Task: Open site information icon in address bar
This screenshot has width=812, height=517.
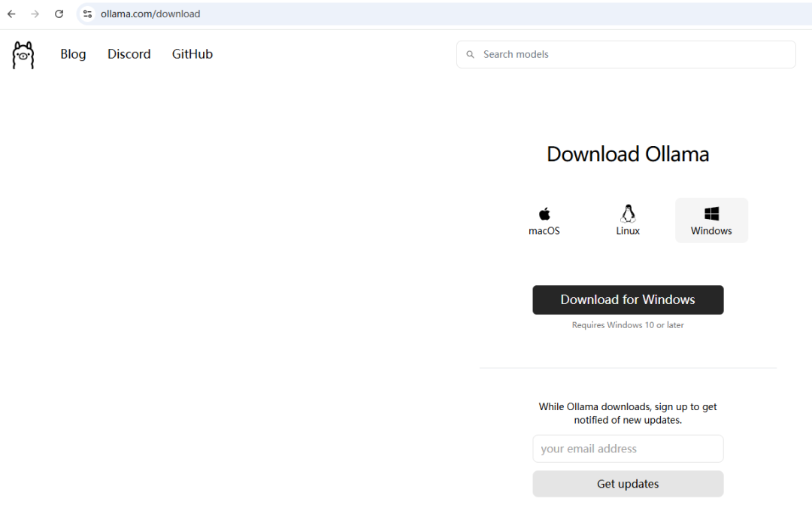Action: click(x=87, y=14)
